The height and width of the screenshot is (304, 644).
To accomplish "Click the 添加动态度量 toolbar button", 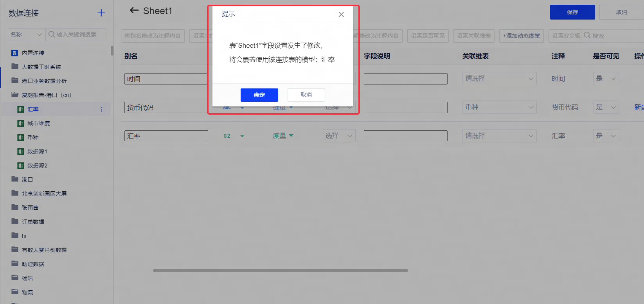I will (521, 36).
